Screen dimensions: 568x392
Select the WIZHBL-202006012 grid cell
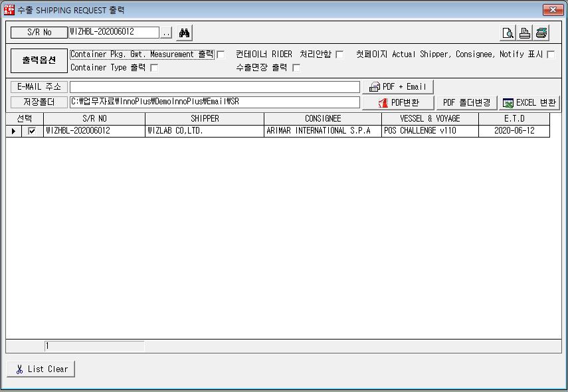(x=94, y=131)
